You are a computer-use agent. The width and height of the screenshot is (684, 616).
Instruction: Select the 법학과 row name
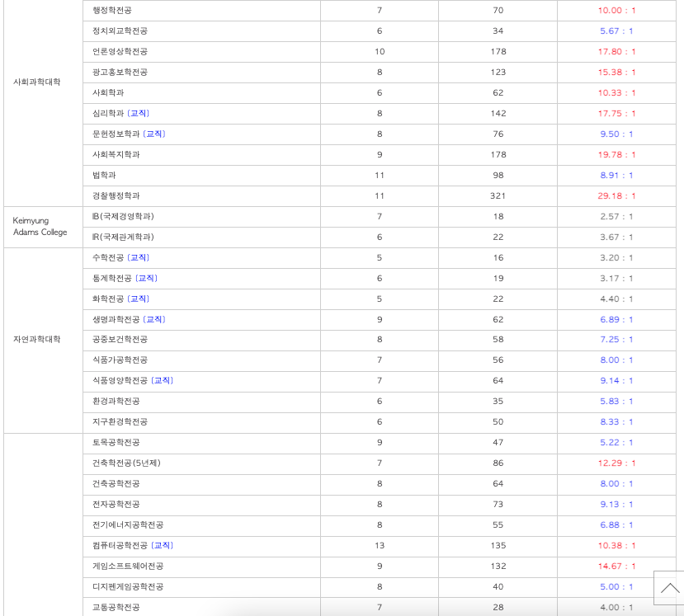pos(104,176)
